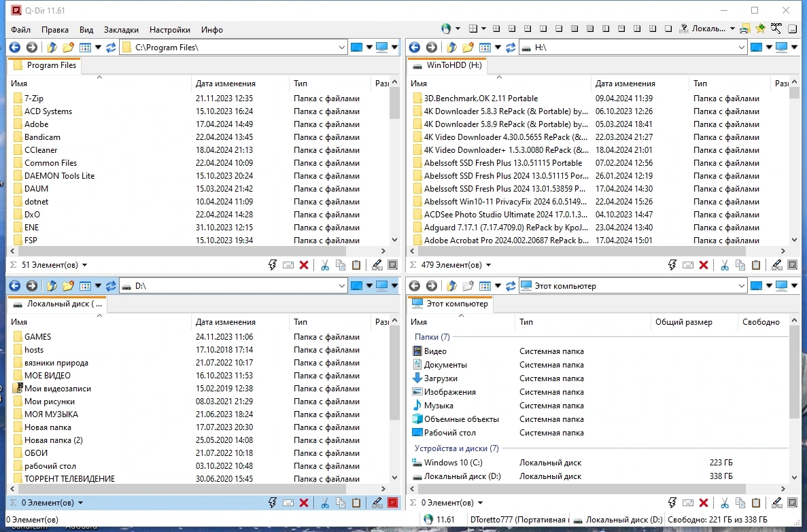Refresh the C:\Program Files pane
Screen dimensions: 807x532
coord(111,48)
